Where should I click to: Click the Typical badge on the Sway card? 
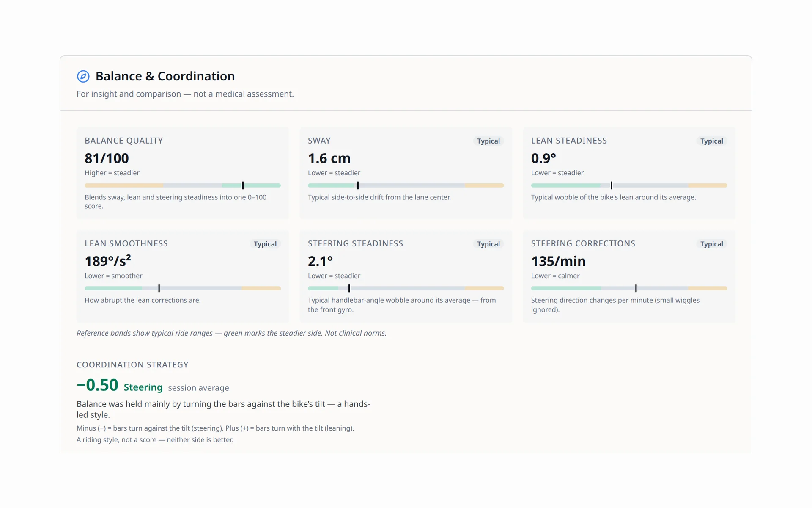point(488,141)
